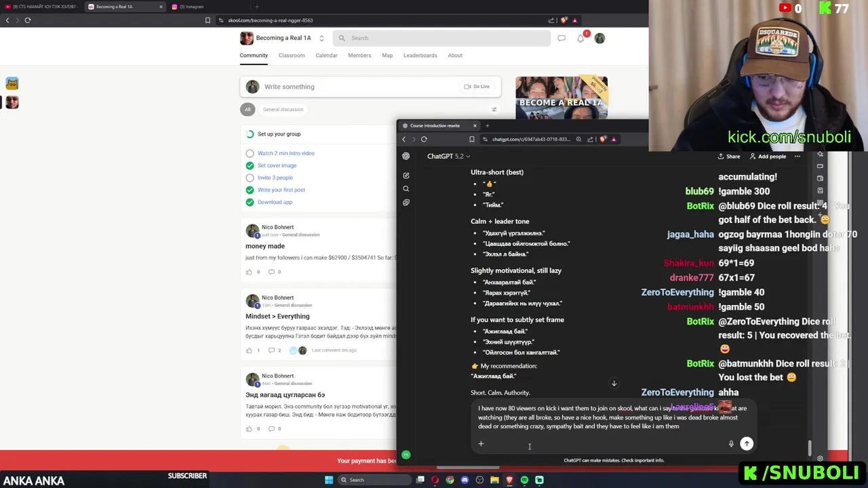Viewport: 868px width, 488px height.
Task: Go back in ChatGPT browser window
Action: tap(403, 139)
